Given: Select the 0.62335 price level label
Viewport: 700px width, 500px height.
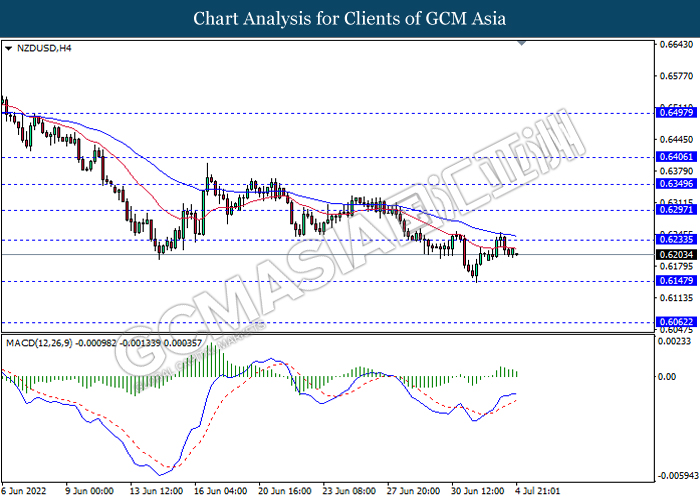Looking at the screenshot, I should (x=676, y=239).
